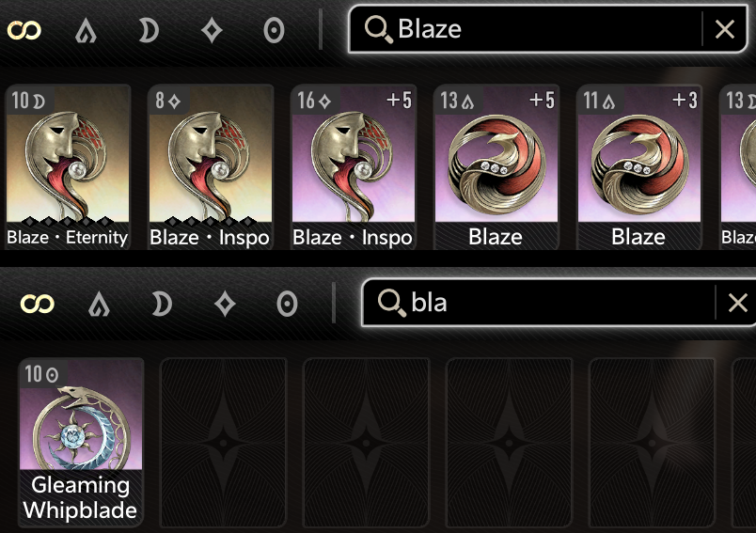
Task: Filter by crescent moon polarity in top bar
Action: (149, 31)
